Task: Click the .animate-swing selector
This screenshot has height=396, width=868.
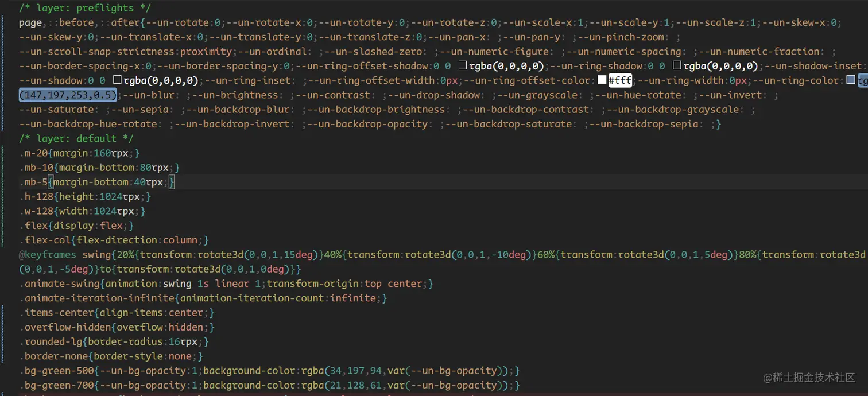Action: tap(59, 284)
